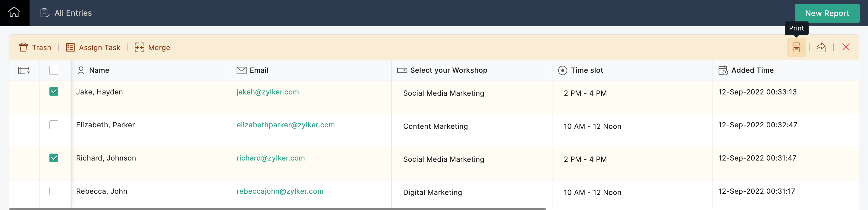
Task: Click the New Report button
Action: tap(827, 13)
